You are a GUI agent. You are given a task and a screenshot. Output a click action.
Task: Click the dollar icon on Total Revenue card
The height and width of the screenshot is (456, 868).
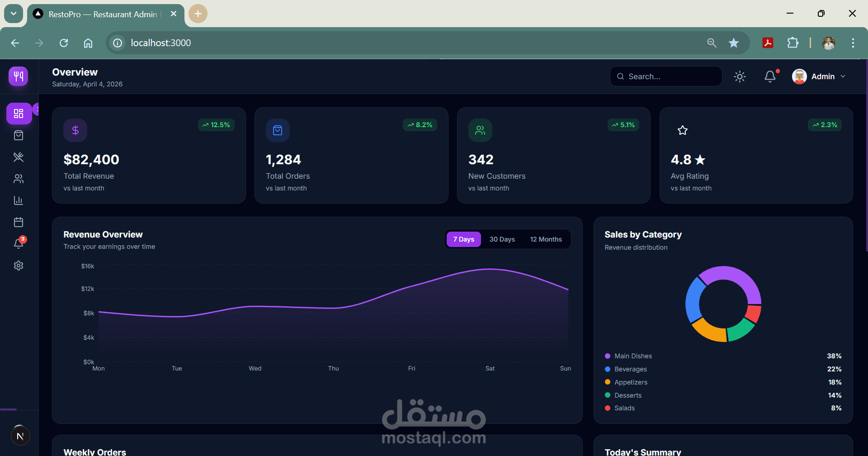coord(75,130)
